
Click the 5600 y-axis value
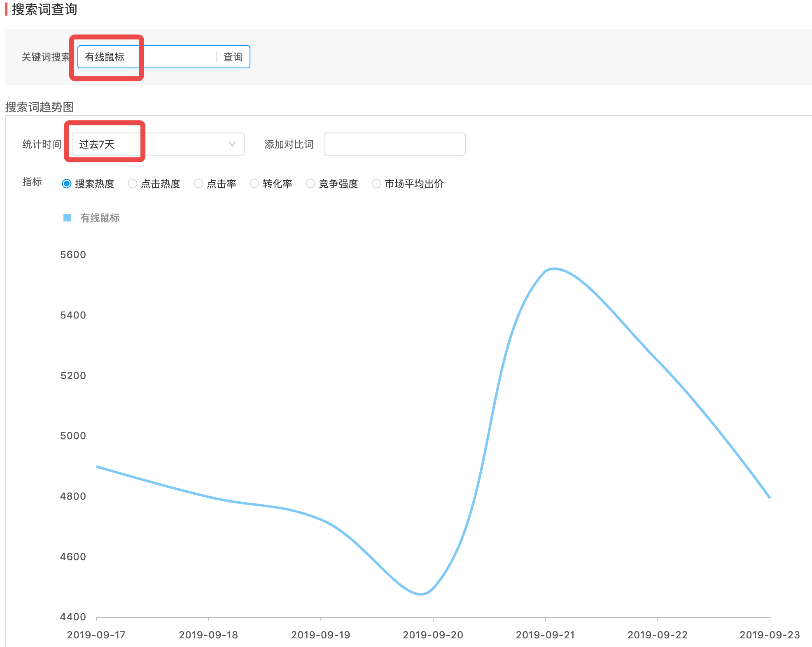tap(73, 255)
